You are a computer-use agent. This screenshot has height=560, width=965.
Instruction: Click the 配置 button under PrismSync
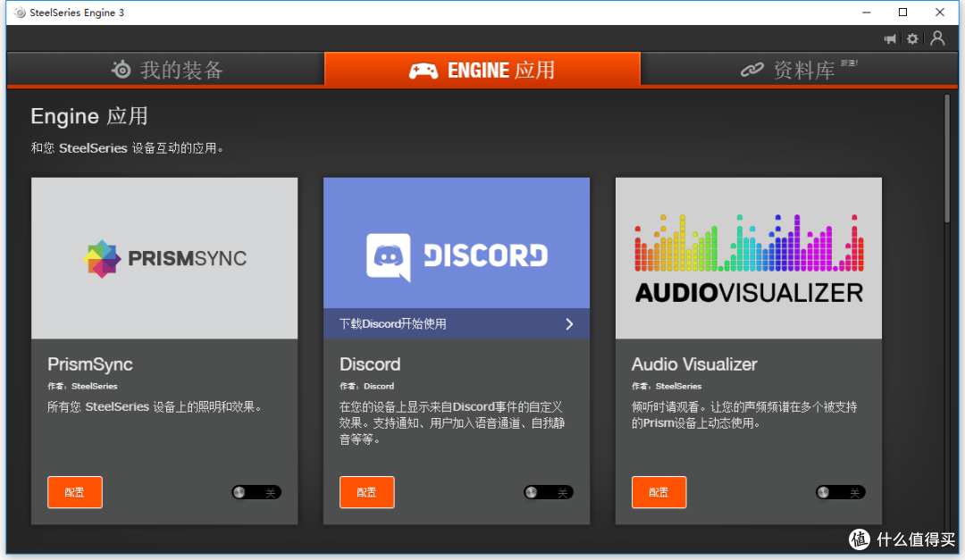(x=75, y=492)
